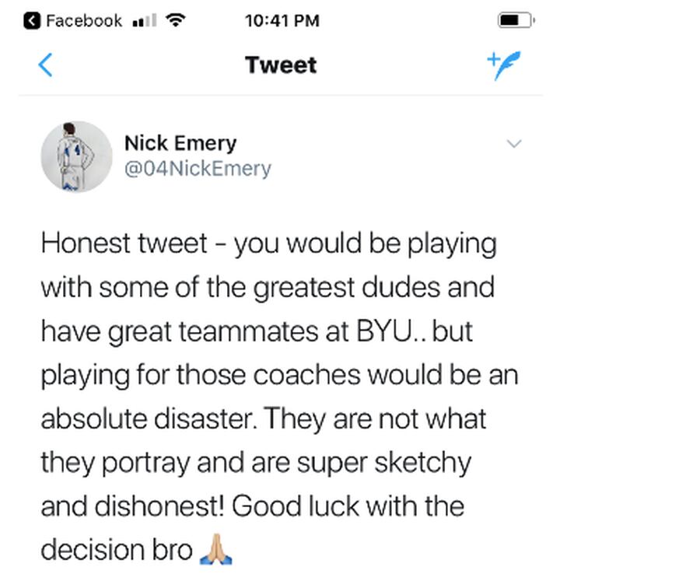Click the "decision bro" closing words
700x588 pixels.
pos(116,551)
